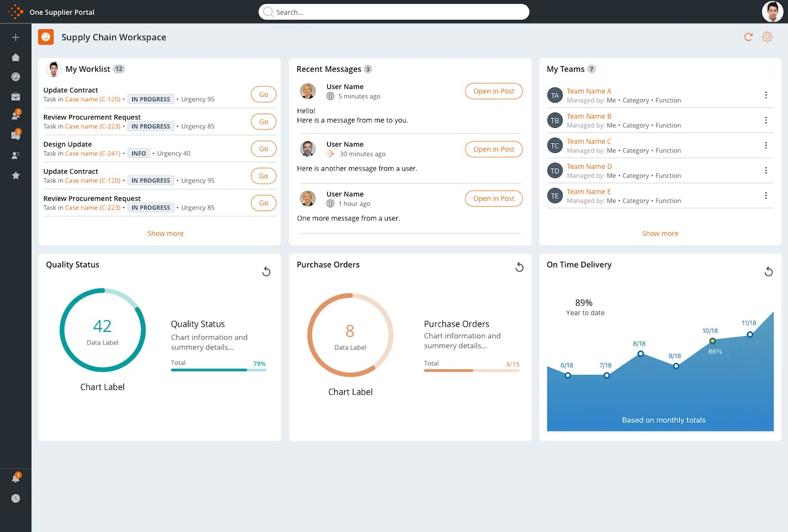Open messages icon with badge 3
788x532 pixels.
click(16, 135)
